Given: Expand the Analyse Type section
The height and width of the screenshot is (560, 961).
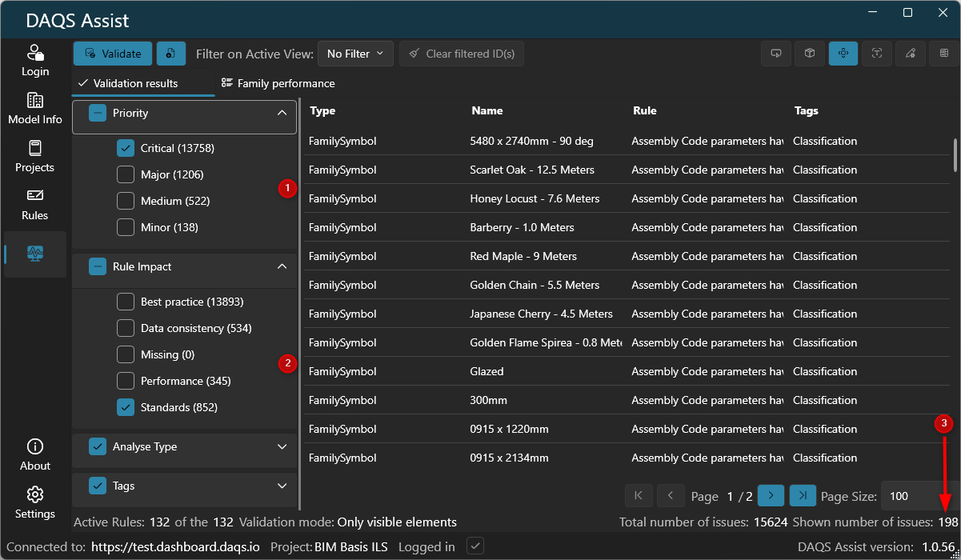Looking at the screenshot, I should pyautogui.click(x=282, y=446).
